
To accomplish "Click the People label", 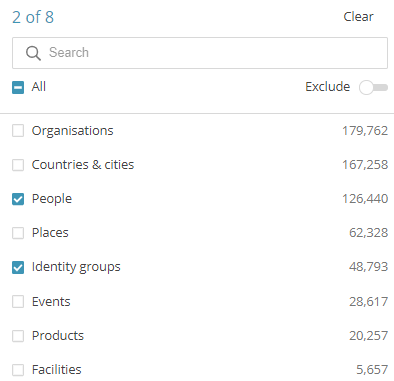I will [x=52, y=199].
